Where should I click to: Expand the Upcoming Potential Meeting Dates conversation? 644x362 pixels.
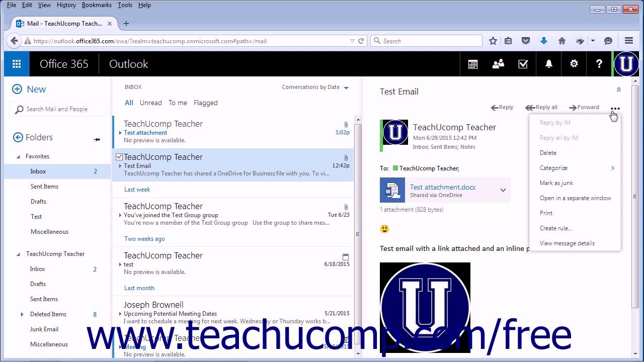pos(120,314)
